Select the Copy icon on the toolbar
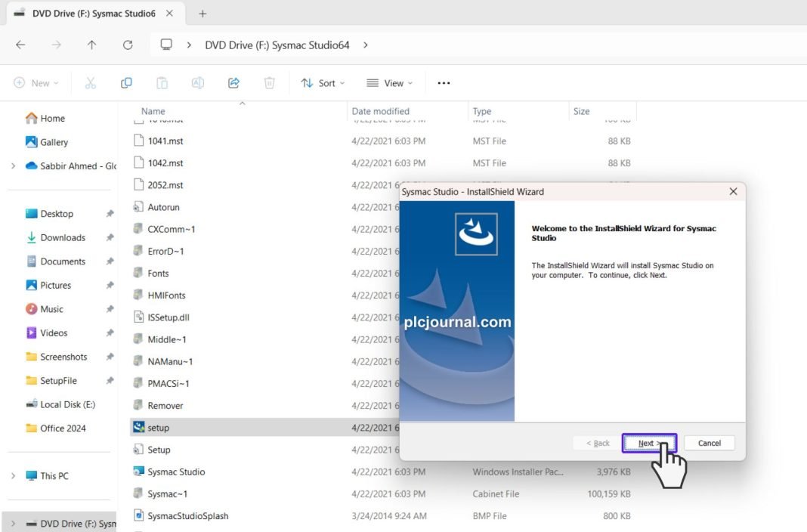 [126, 82]
